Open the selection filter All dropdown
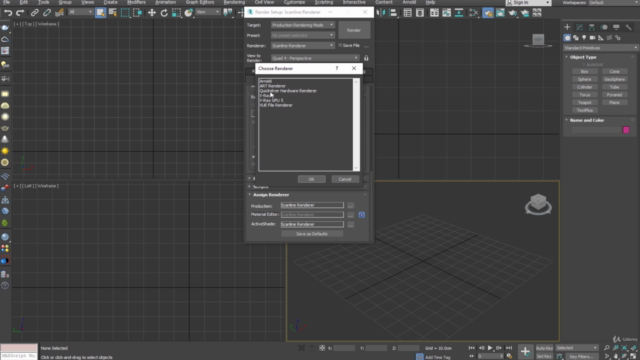Screen dimensions: 640x360 pyautogui.click(x=80, y=12)
